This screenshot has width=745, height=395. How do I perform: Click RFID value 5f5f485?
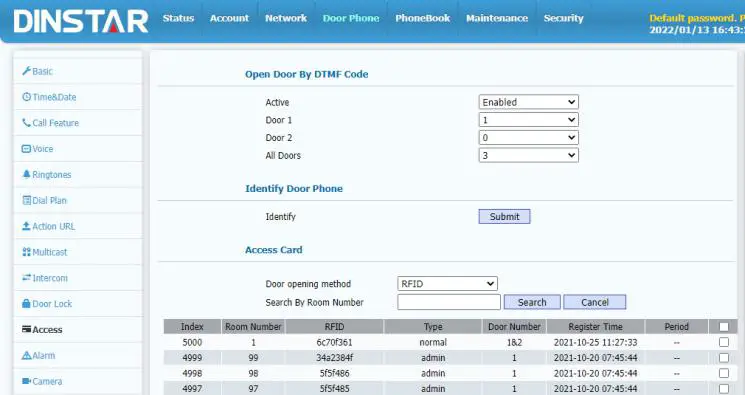tap(334, 388)
